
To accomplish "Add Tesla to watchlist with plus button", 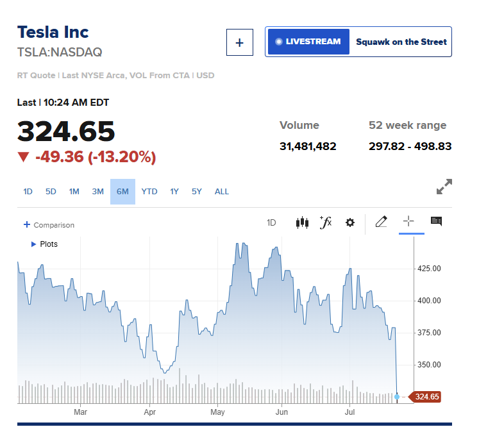I will 239,42.
